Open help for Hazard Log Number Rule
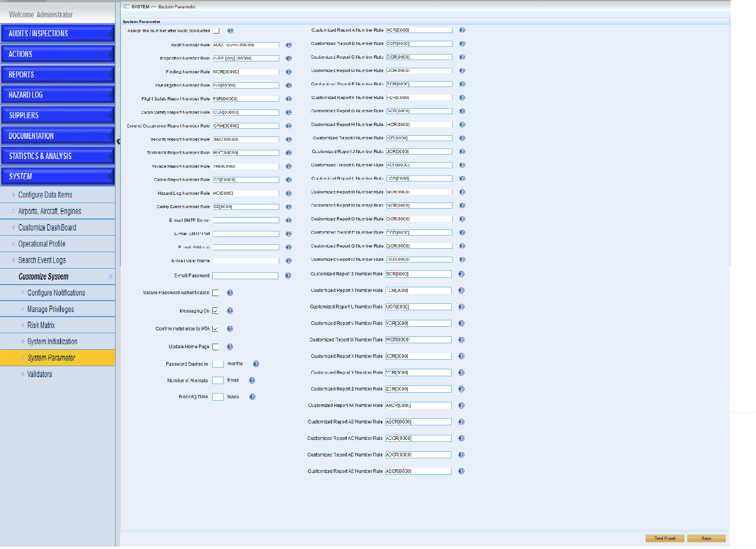 (288, 193)
